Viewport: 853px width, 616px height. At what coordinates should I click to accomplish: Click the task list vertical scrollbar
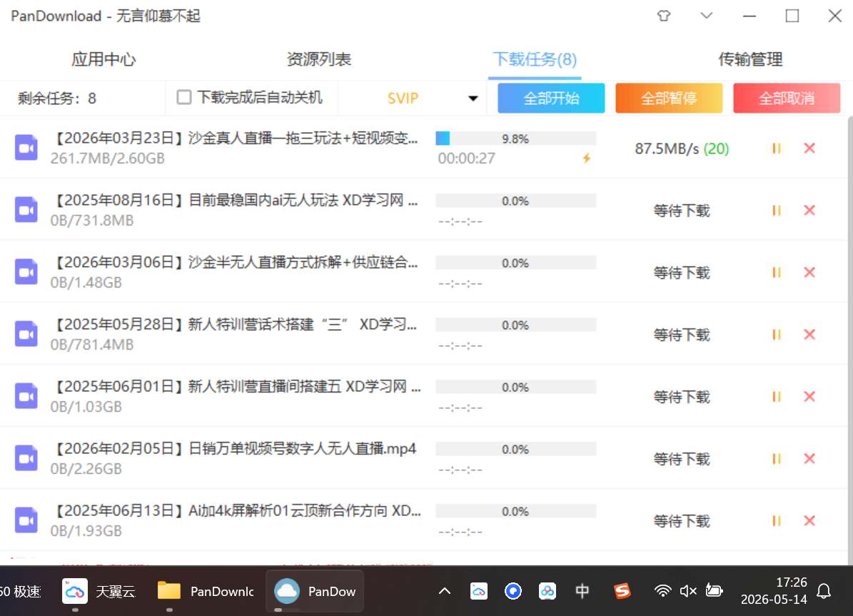[850, 340]
